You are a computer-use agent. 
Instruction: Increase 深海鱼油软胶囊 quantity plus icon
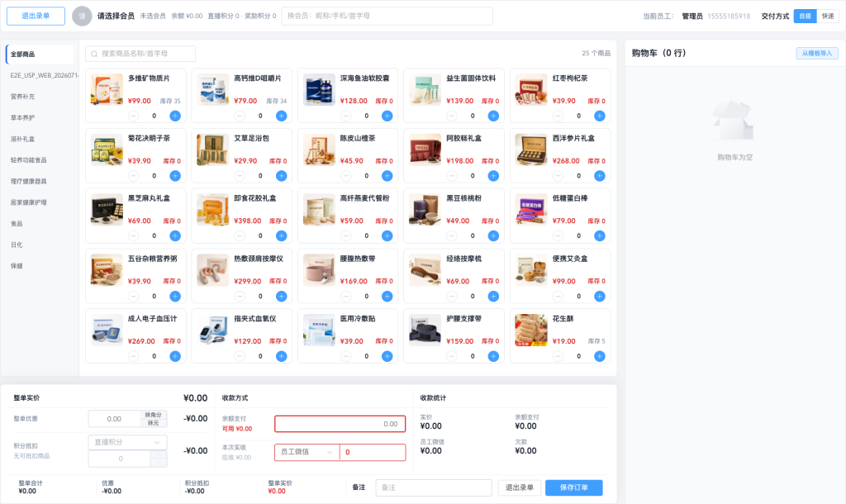387,116
